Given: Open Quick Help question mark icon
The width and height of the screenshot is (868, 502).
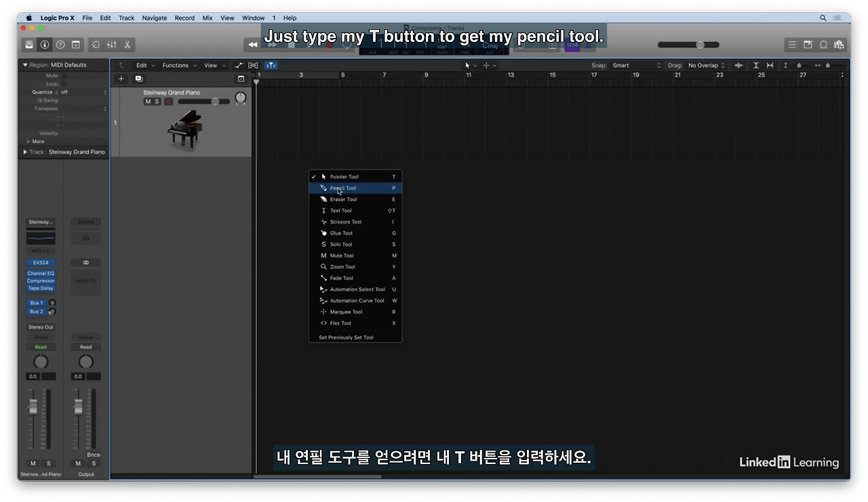Looking at the screenshot, I should [x=60, y=45].
